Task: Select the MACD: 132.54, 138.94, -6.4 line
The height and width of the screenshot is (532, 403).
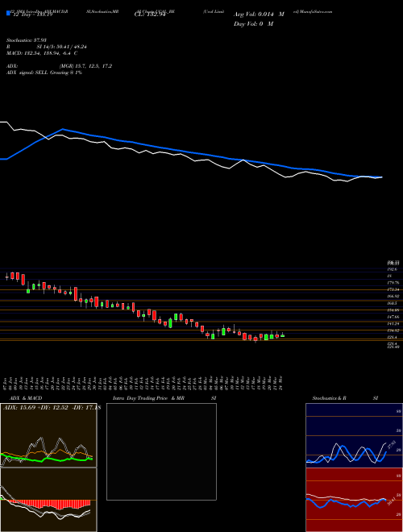Action: point(42,53)
